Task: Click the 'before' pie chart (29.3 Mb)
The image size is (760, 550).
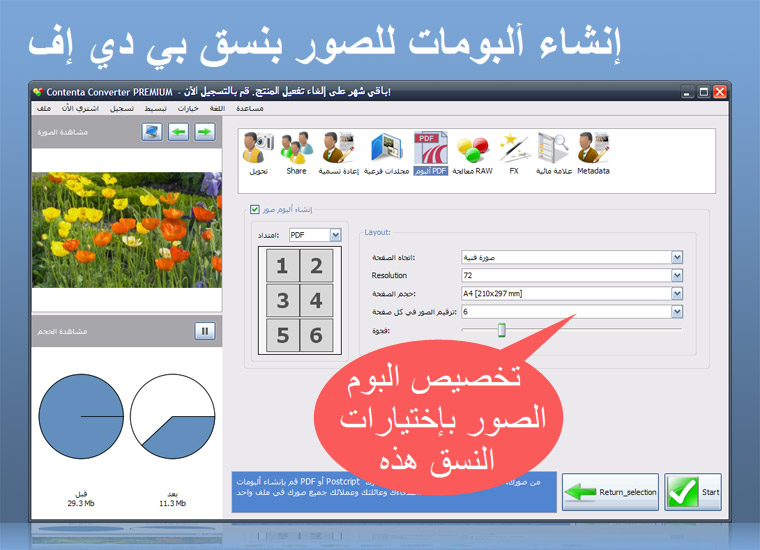Action: coord(81,416)
